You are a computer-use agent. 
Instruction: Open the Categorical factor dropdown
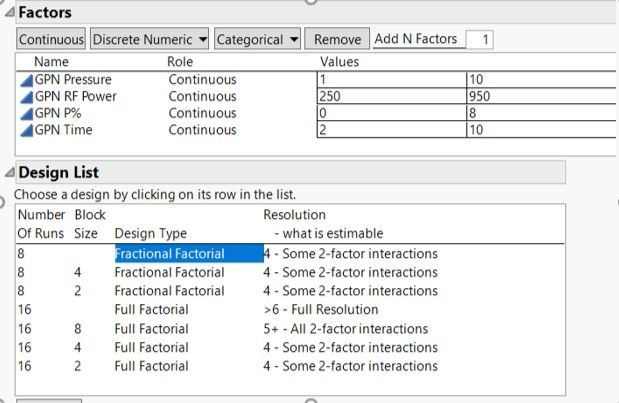pyautogui.click(x=257, y=39)
